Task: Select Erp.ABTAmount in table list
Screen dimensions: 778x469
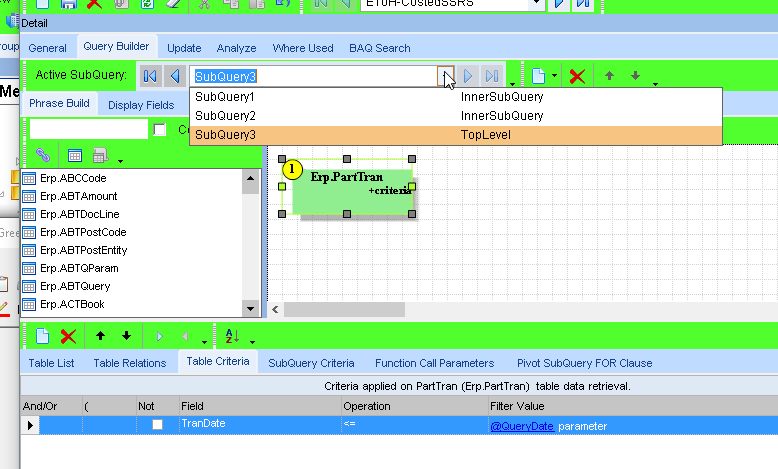Action: pos(78,196)
